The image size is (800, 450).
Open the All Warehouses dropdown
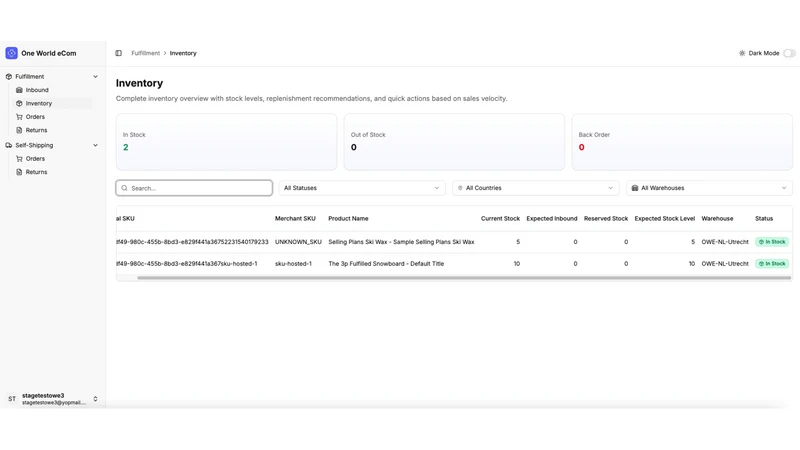point(709,188)
